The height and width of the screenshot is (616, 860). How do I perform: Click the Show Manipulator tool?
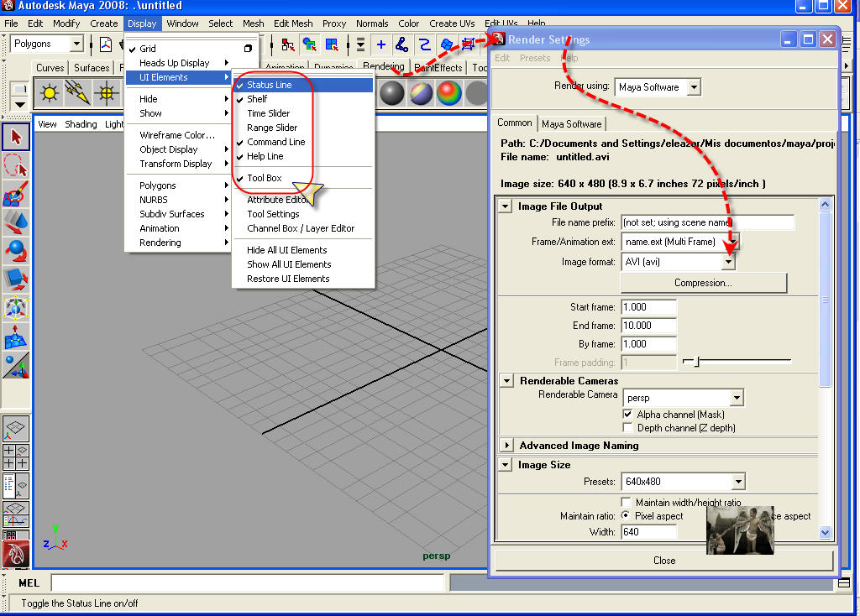coord(16,366)
